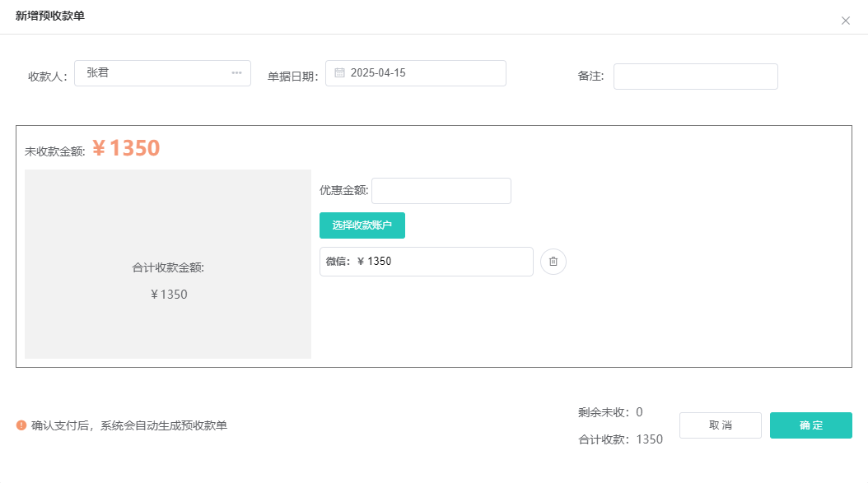This screenshot has width=868, height=483.
Task: Cancel with the 取消 button
Action: 720,425
